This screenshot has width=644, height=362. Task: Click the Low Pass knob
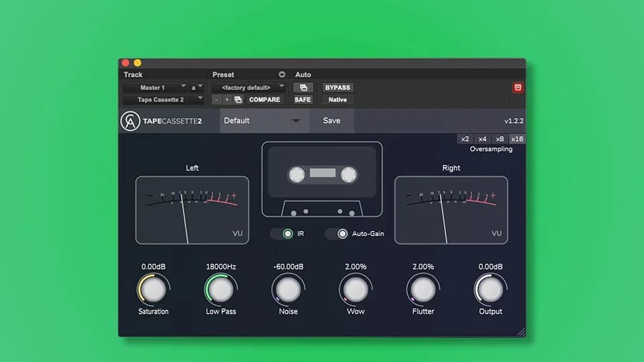click(x=221, y=290)
